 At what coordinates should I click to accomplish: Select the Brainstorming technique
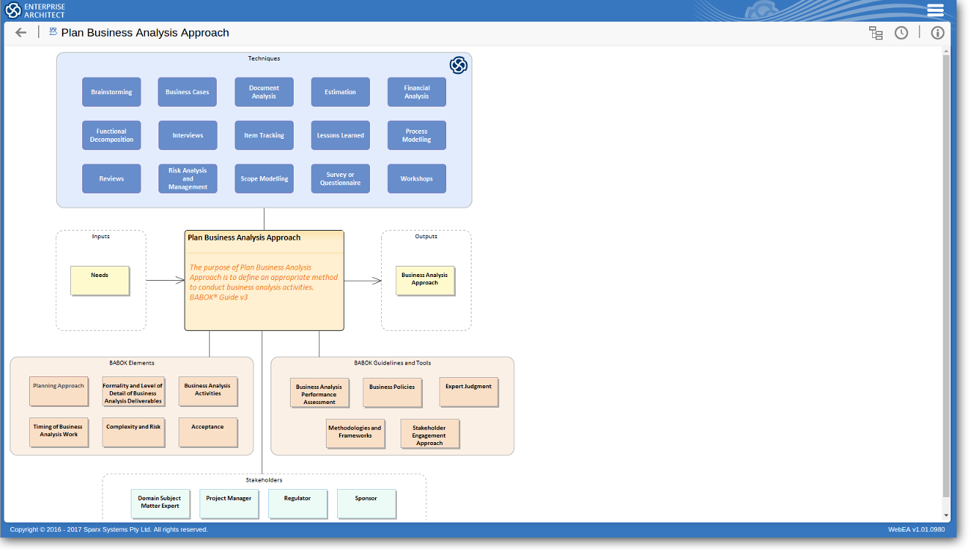click(111, 92)
